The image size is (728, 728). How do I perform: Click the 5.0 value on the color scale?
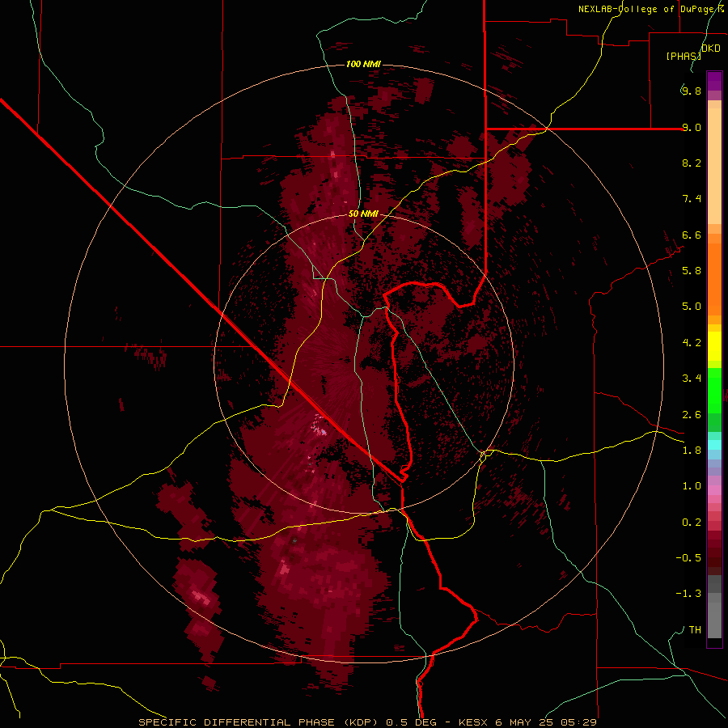click(692, 307)
